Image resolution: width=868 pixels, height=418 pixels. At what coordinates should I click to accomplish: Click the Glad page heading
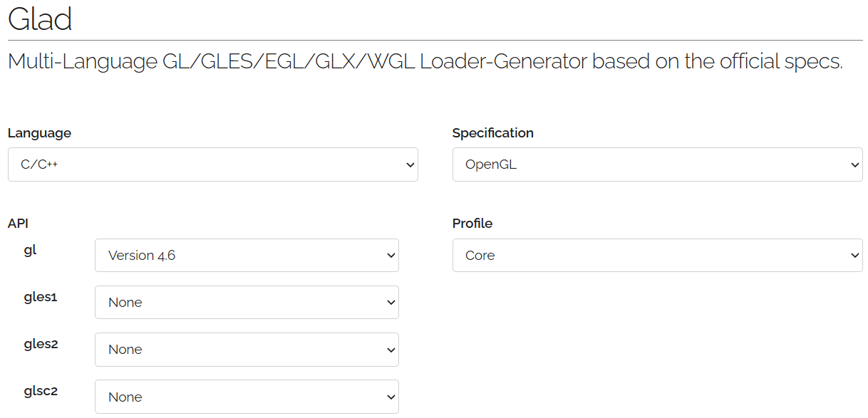pyautogui.click(x=40, y=19)
